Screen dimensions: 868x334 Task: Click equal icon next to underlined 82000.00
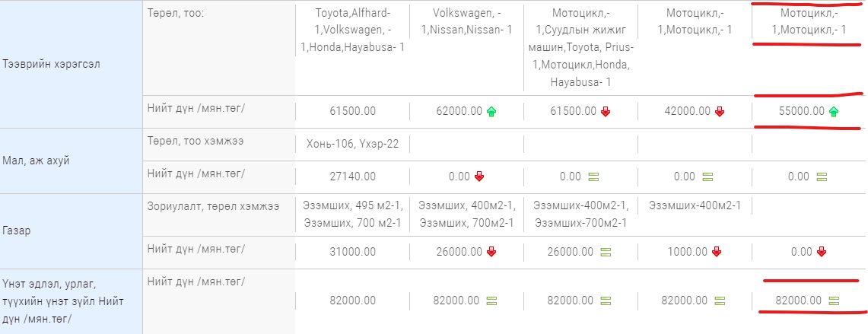(x=834, y=301)
